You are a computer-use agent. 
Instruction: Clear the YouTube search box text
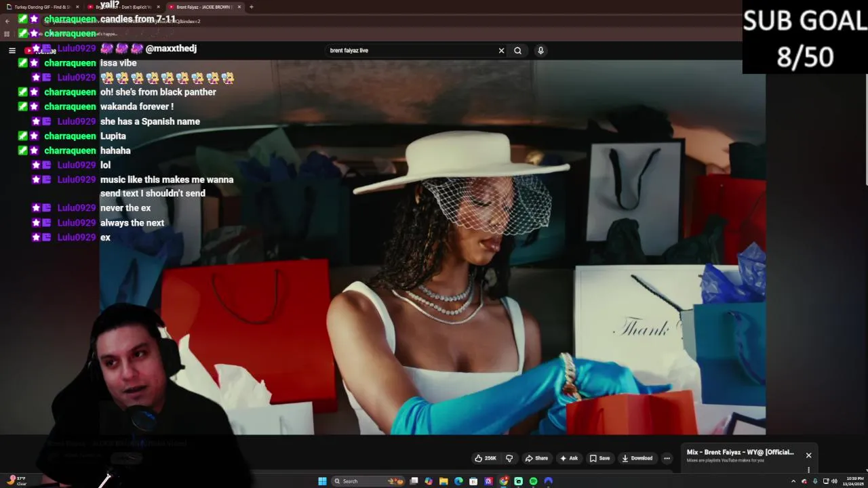pos(501,50)
